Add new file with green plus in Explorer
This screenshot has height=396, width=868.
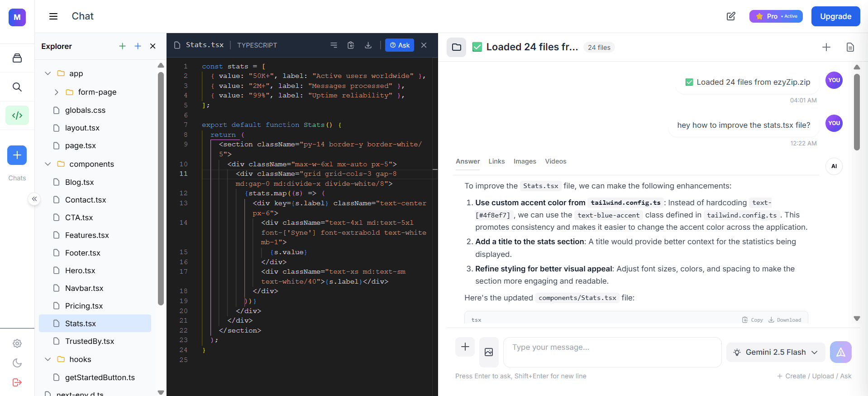122,46
